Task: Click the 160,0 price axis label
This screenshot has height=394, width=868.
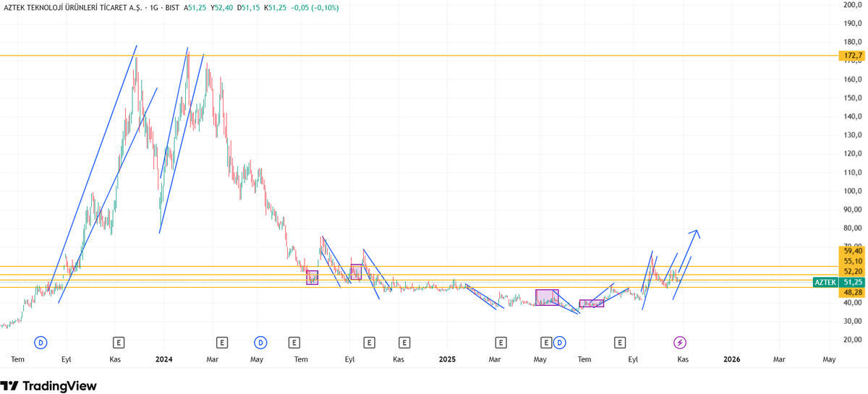Action: click(x=853, y=80)
